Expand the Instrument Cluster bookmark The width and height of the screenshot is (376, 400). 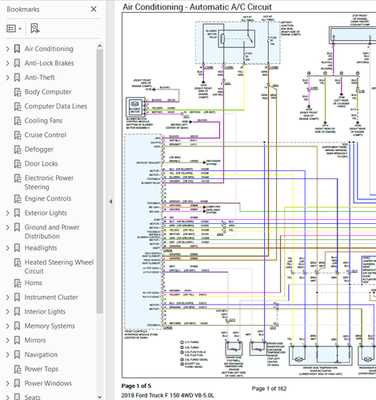tap(8, 297)
